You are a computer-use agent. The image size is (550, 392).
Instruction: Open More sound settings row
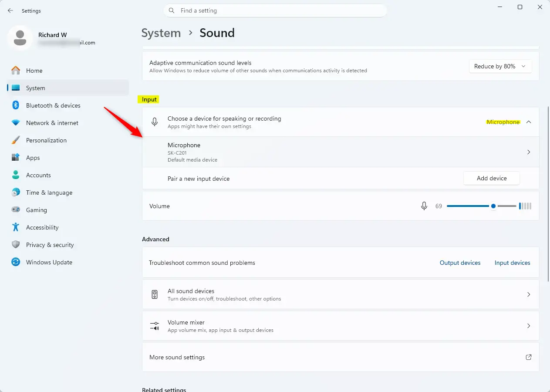[341, 357]
